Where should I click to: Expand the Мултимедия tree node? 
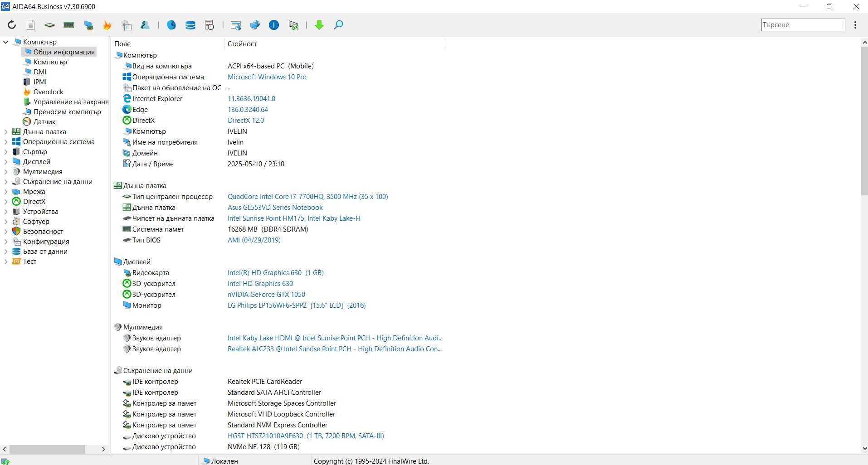pyautogui.click(x=6, y=172)
